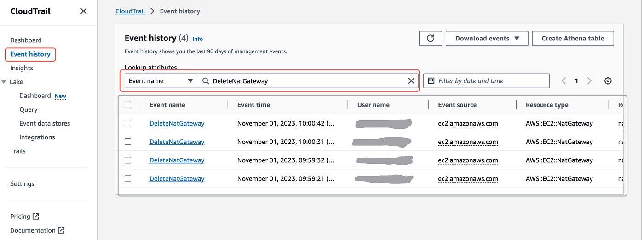Open the Download events dropdown
Viewport: 644px width, 240px height.
(x=487, y=39)
